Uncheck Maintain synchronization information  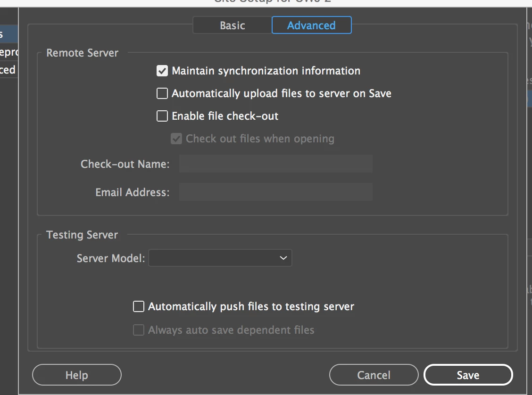[162, 71]
